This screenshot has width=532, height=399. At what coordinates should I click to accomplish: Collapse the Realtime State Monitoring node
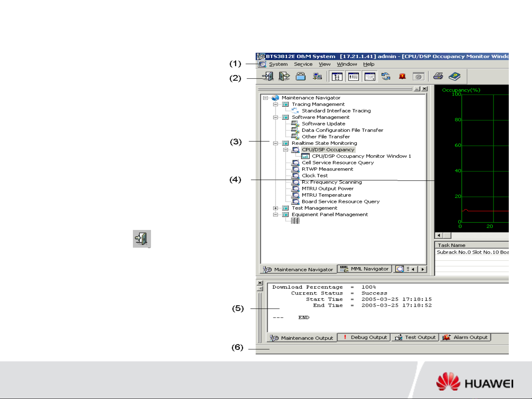[275, 143]
